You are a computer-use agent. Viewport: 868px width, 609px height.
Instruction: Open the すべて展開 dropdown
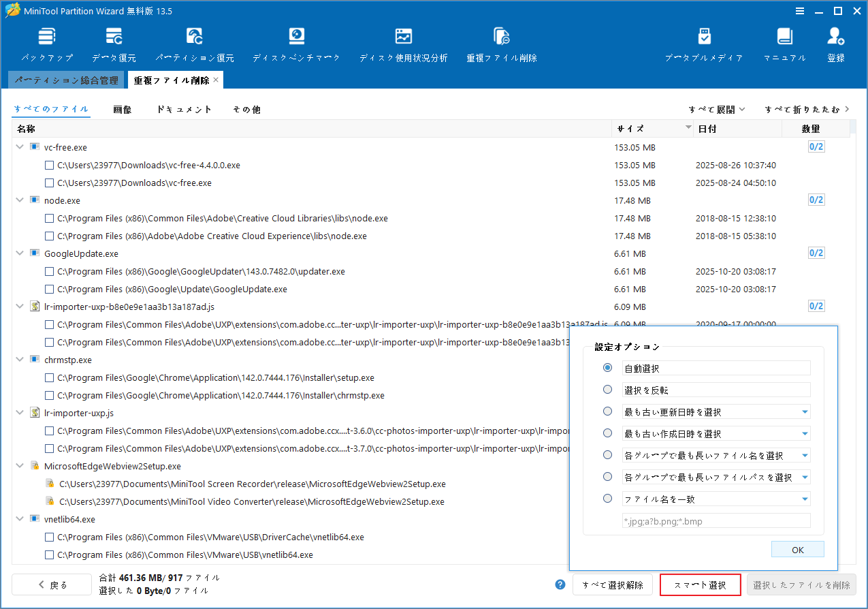tap(716, 109)
